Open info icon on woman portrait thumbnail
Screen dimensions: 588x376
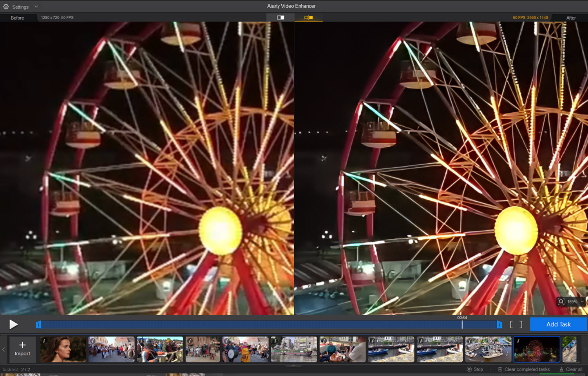(x=44, y=341)
